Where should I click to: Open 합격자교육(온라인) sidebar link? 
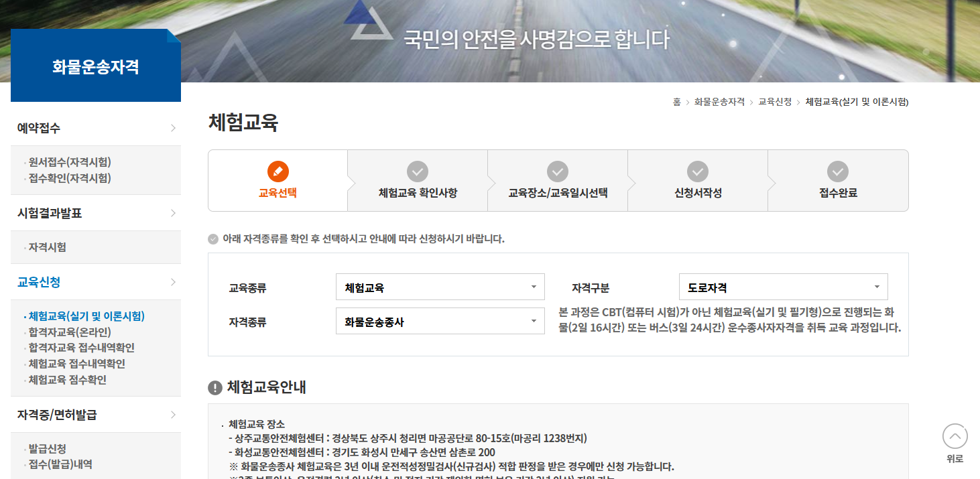point(69,332)
